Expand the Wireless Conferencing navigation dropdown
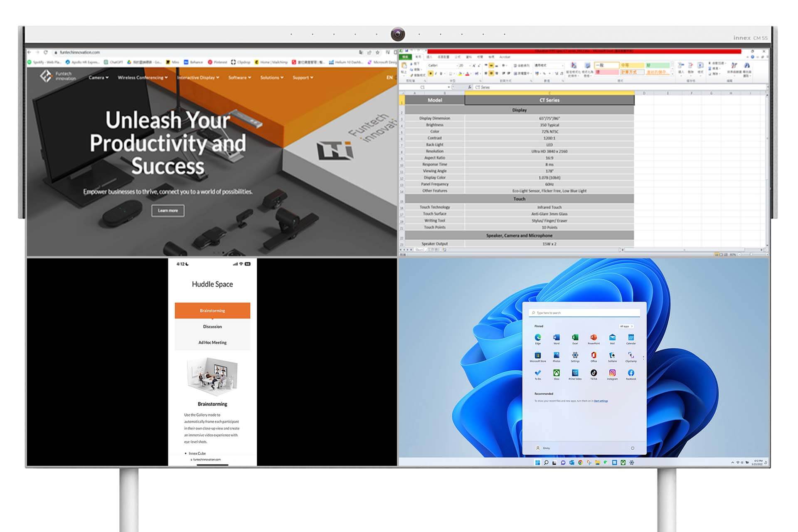 coord(141,78)
